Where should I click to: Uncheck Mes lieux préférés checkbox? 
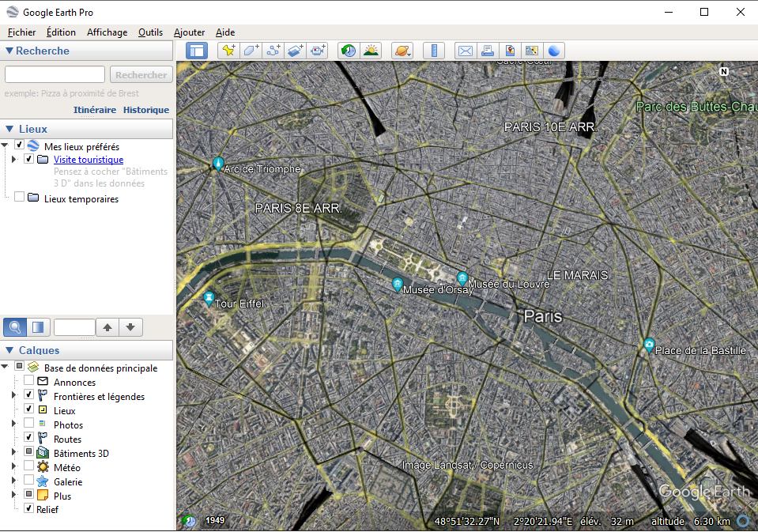pos(19,145)
